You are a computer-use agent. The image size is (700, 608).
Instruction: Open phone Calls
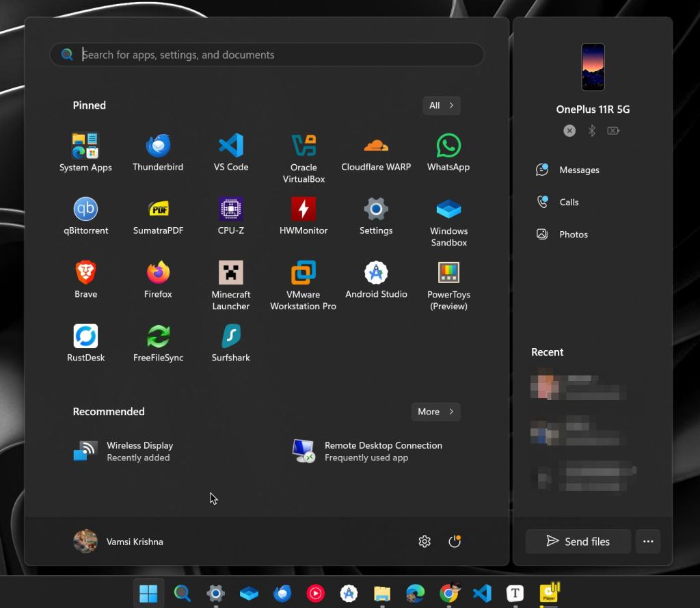pos(557,202)
